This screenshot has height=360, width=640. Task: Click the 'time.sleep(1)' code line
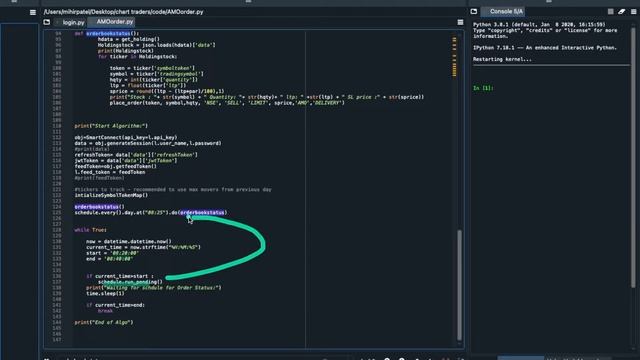coord(105,293)
